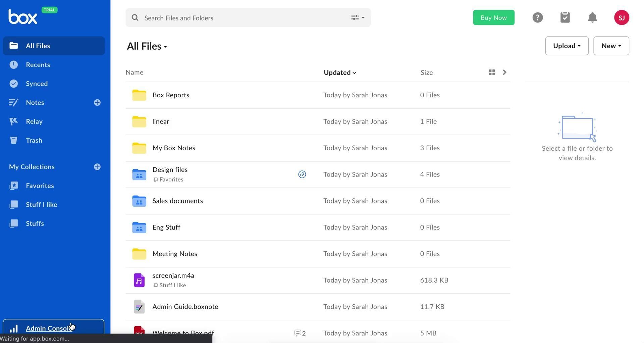The height and width of the screenshot is (343, 644).
Task: Click shared link icon on Design files
Action: pos(302,174)
